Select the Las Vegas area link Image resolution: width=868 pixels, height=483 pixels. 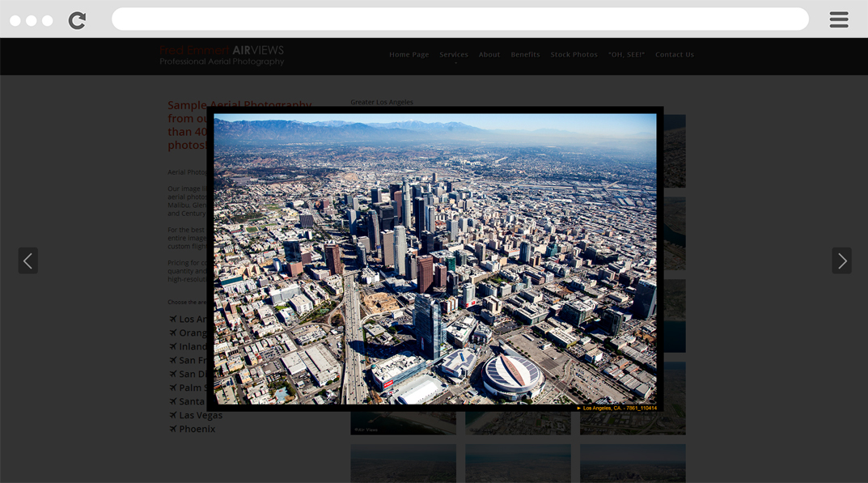(201, 415)
